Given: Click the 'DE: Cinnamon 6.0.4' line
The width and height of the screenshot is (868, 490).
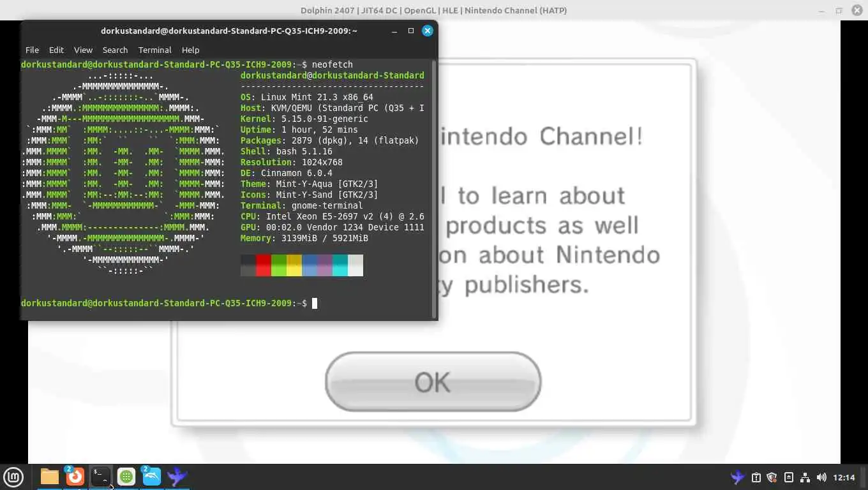Looking at the screenshot, I should (287, 173).
